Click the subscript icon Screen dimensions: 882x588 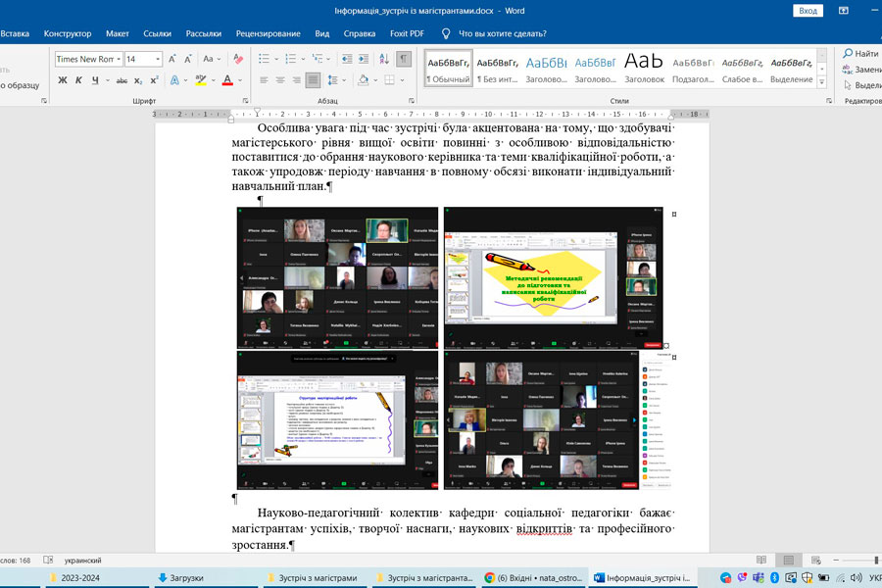pyautogui.click(x=137, y=80)
